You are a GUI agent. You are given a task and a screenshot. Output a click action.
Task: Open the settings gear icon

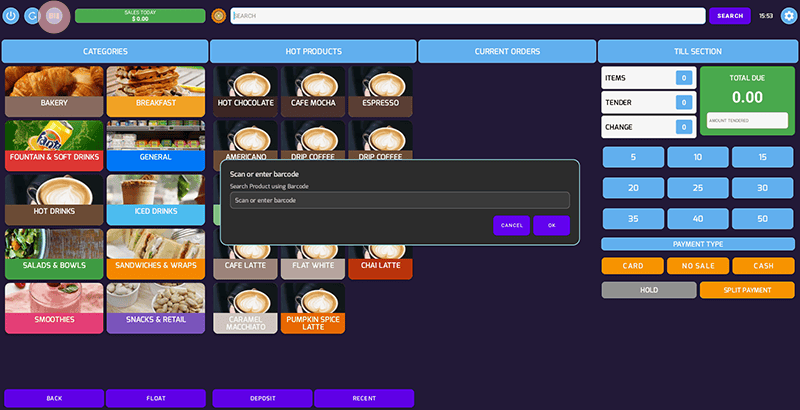pos(789,16)
